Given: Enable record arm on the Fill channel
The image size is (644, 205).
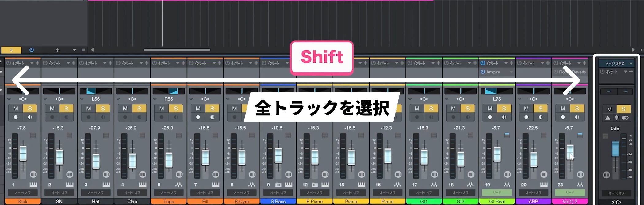Looking at the screenshot, I should (x=198, y=117).
